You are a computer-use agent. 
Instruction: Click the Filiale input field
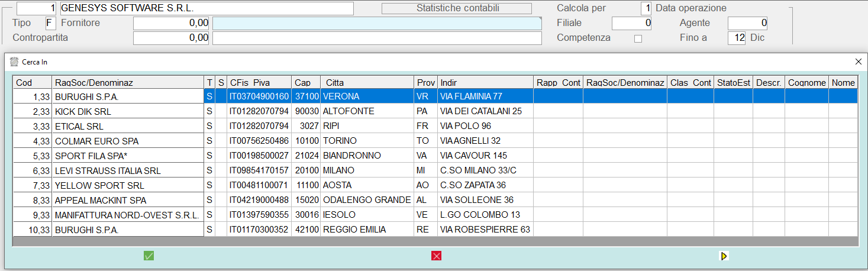click(x=632, y=23)
